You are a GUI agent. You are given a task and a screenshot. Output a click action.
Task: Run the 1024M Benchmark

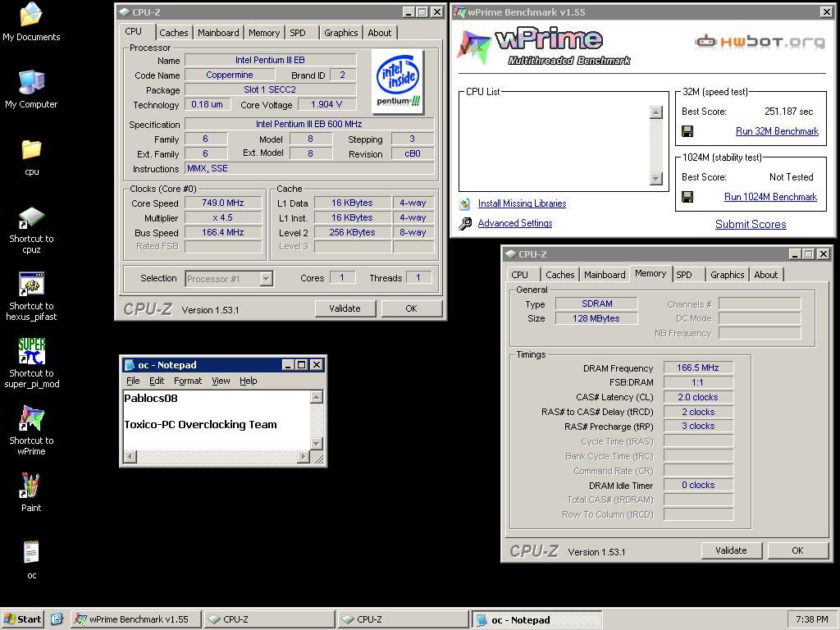(x=770, y=197)
